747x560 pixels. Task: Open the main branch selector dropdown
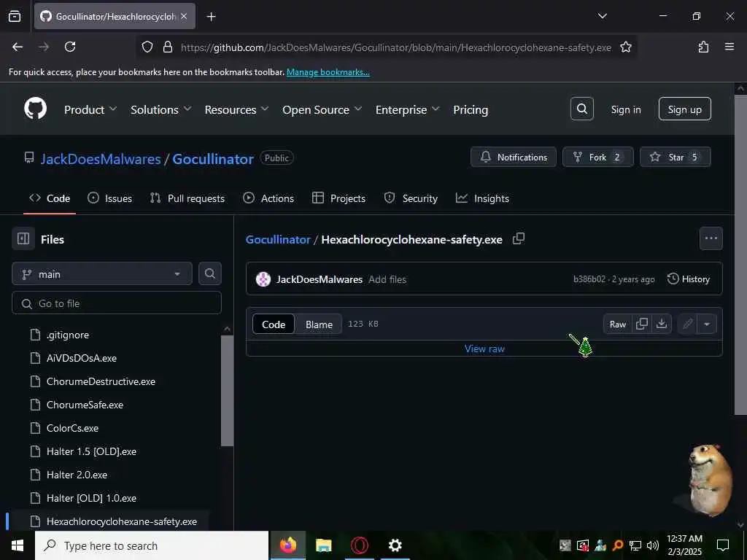point(102,274)
